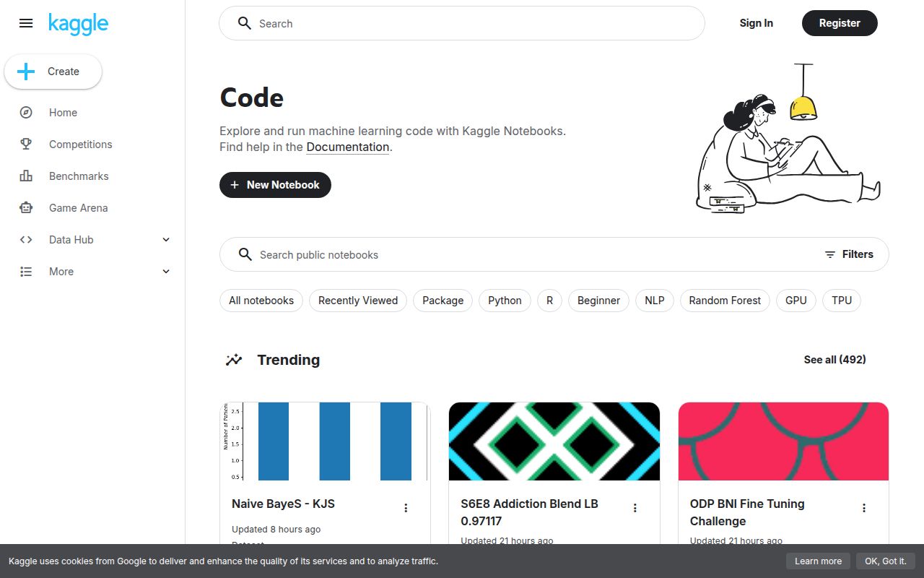Go to the Kaggle logo homepage
The image size is (924, 578).
(78, 24)
